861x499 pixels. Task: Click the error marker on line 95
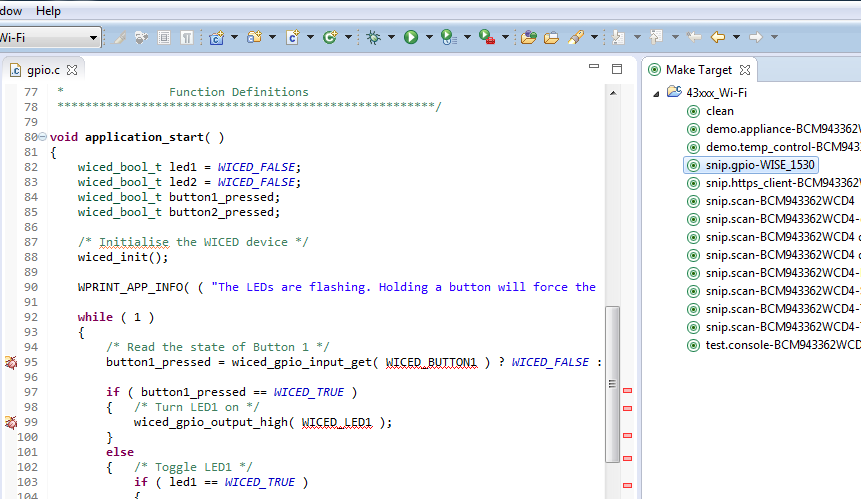click(10, 363)
